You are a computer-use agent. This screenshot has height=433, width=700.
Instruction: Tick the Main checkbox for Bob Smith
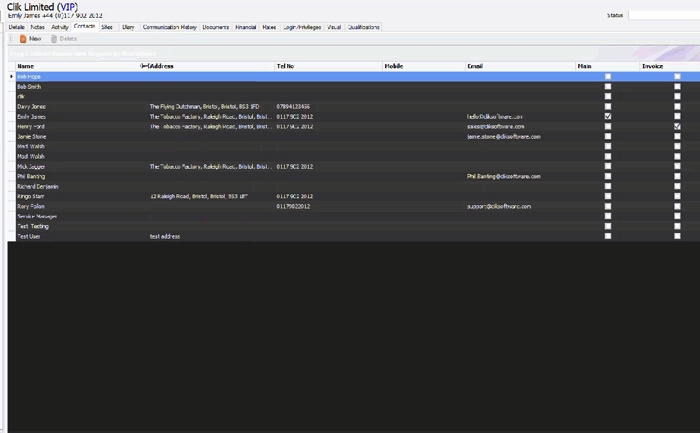tap(608, 87)
